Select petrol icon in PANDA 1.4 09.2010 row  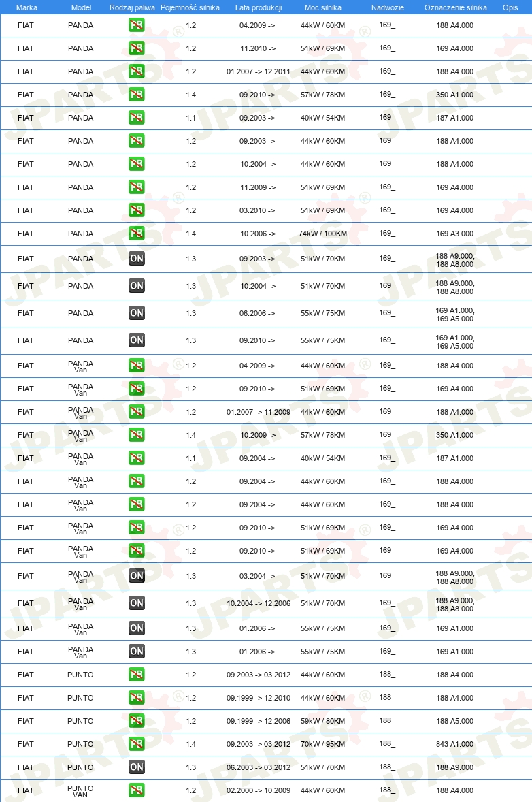tap(137, 94)
